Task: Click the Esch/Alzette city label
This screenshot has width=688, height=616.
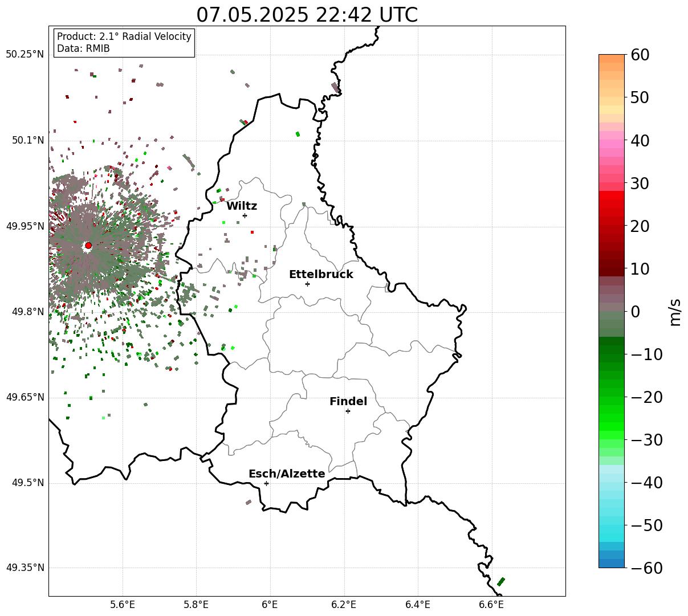Action: (x=287, y=474)
